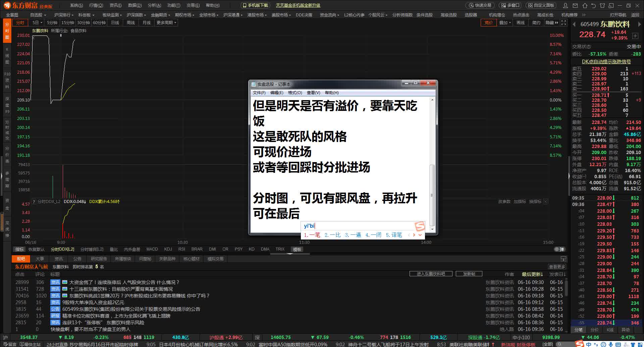Open the IME soft keyboard icon

pos(618,344)
